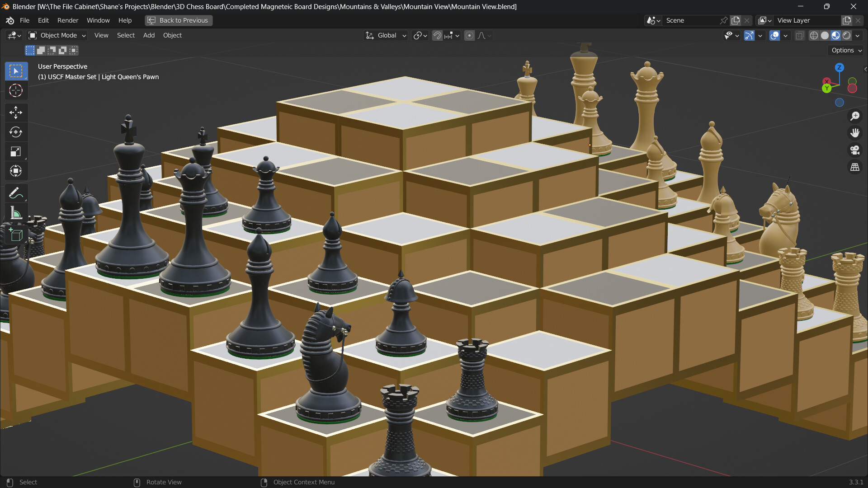Open the editor type dropdown
868x488 pixels.
(14, 35)
